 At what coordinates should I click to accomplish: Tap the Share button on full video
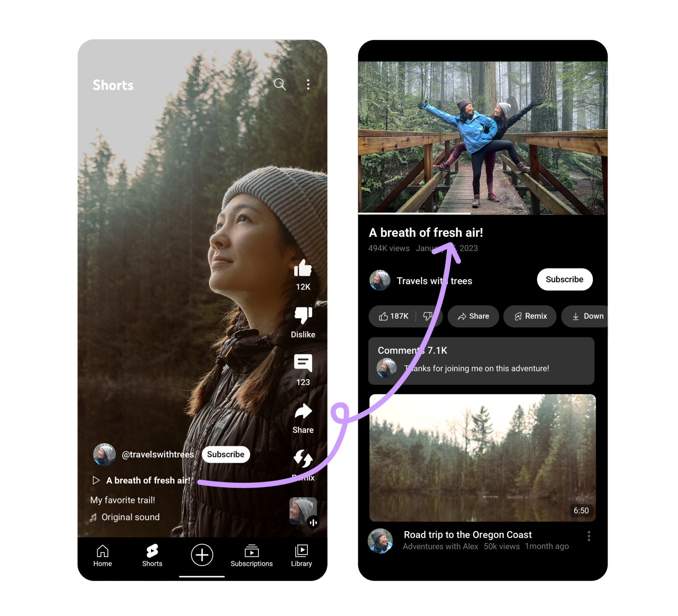point(472,316)
